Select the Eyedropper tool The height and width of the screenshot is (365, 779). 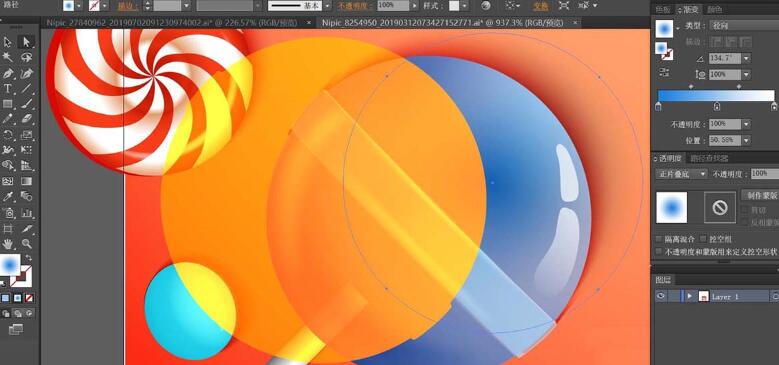click(x=8, y=197)
